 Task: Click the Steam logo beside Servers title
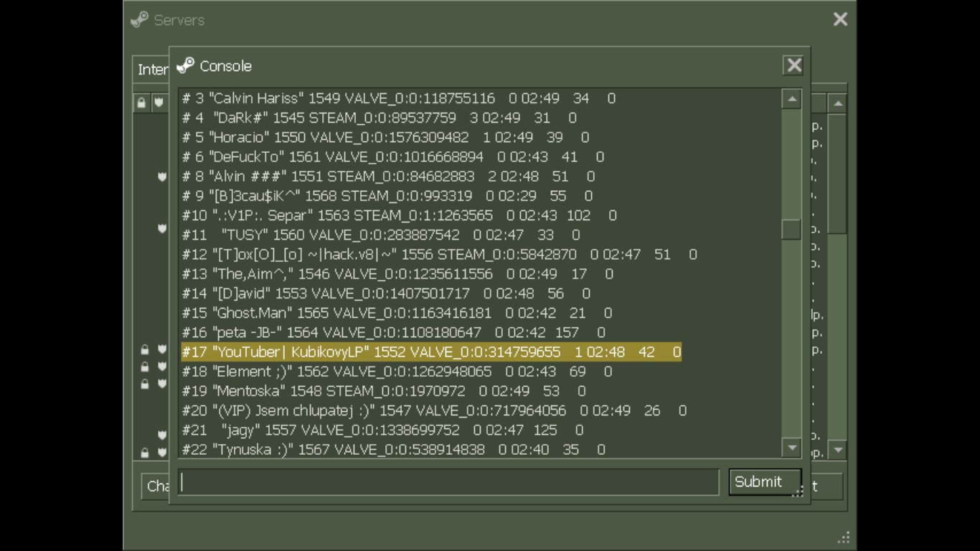[139, 19]
